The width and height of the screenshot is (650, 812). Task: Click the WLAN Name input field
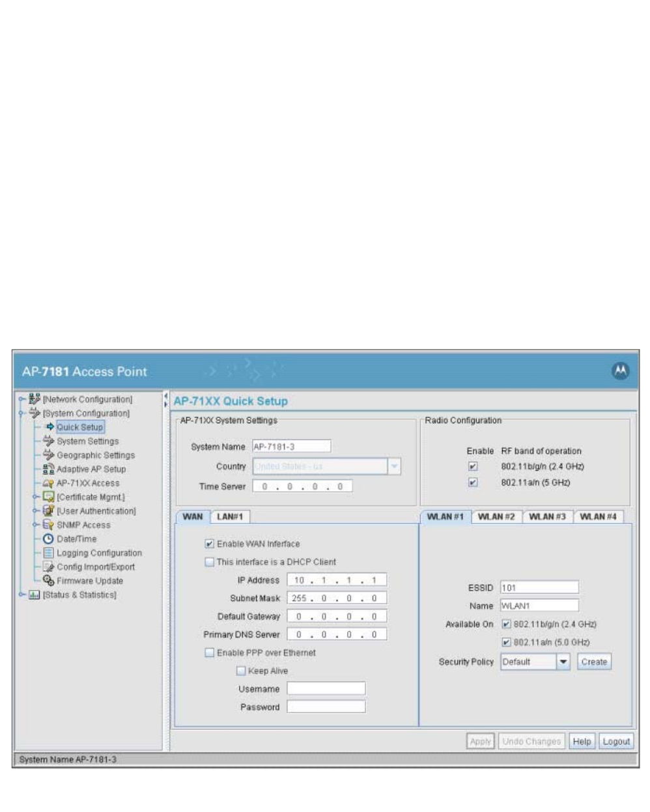(x=539, y=606)
